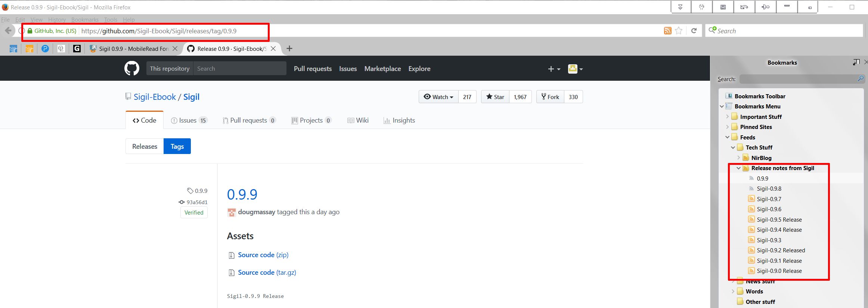Screen dimensions: 868x308
Task: Click the detach icon in Bookmarks sidebar header
Action: point(856,62)
